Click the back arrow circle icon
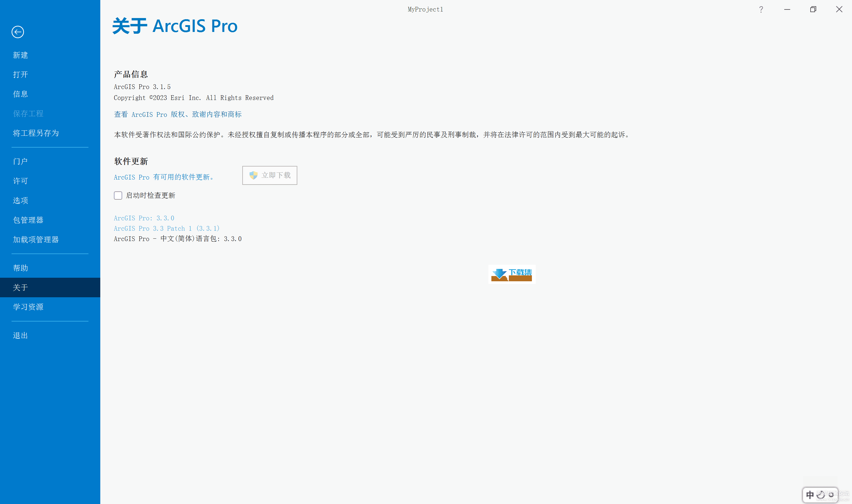The height and width of the screenshot is (504, 852). click(x=18, y=32)
